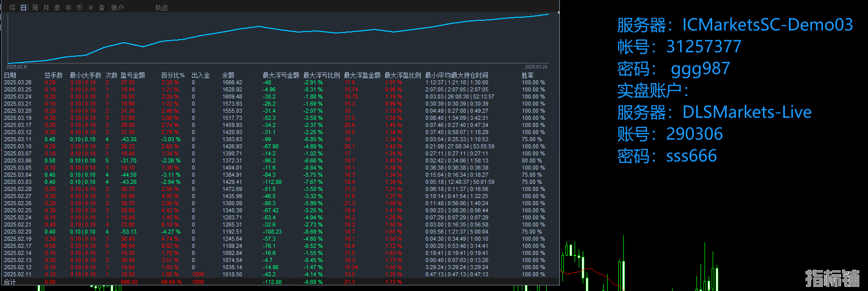Select the 2025.03.26 data row

[x=18, y=82]
